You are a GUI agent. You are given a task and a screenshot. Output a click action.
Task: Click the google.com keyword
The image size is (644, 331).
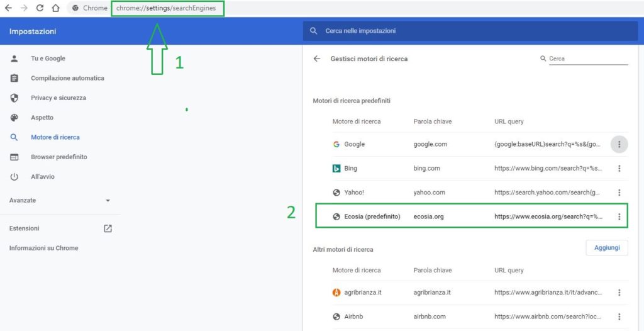click(430, 144)
